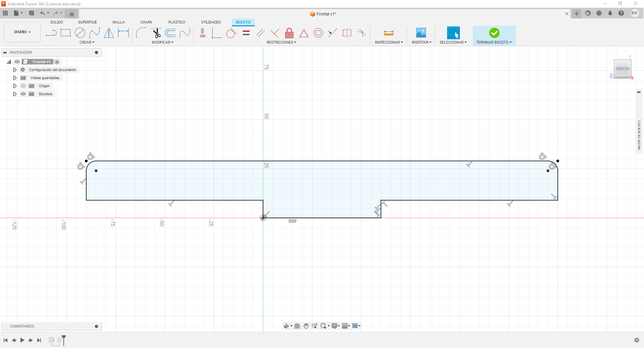This screenshot has width=644, height=348.
Task: Click the Pan hand navigation icon
Action: [306, 326]
